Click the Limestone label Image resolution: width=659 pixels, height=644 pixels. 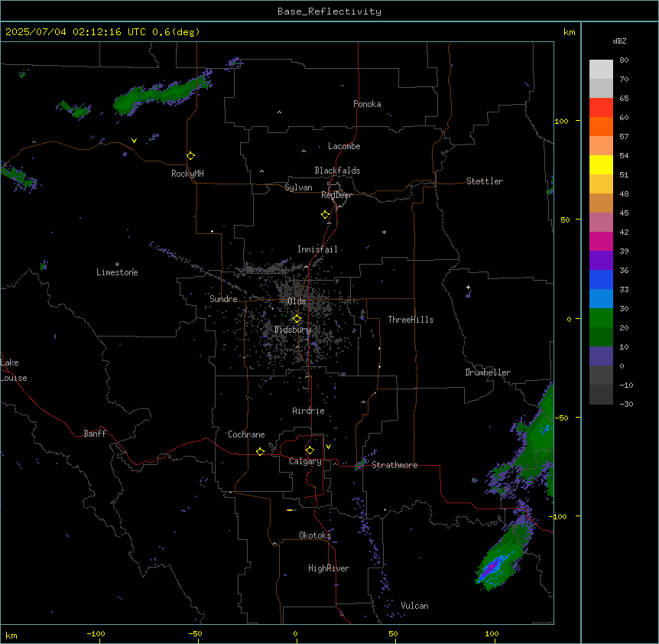click(117, 272)
